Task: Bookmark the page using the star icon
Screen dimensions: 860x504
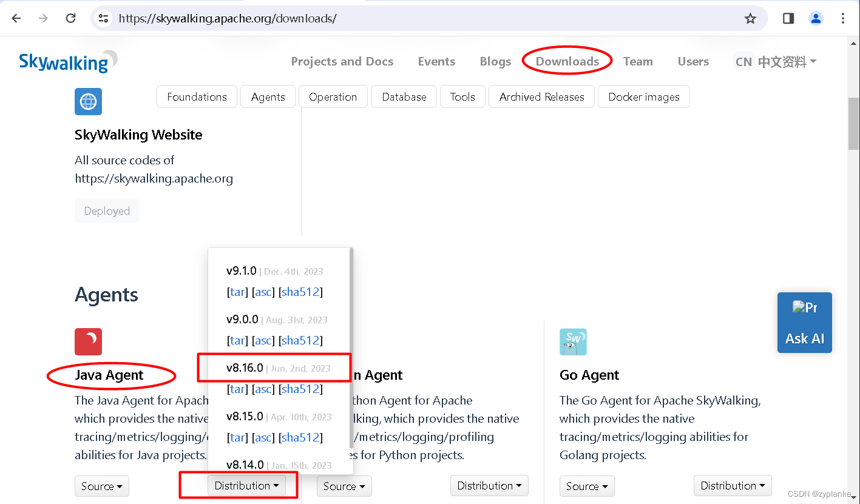Action: [751, 18]
